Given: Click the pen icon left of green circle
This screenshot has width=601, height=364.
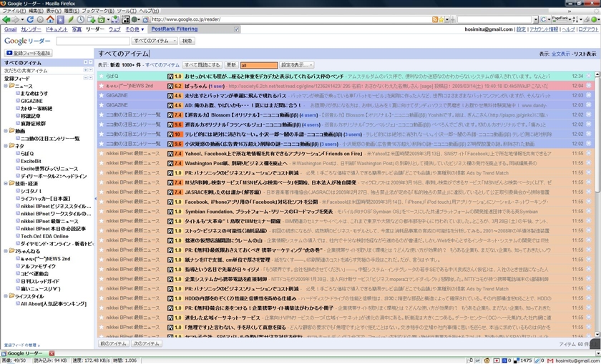Looking at the screenshot, I should click(587, 19).
